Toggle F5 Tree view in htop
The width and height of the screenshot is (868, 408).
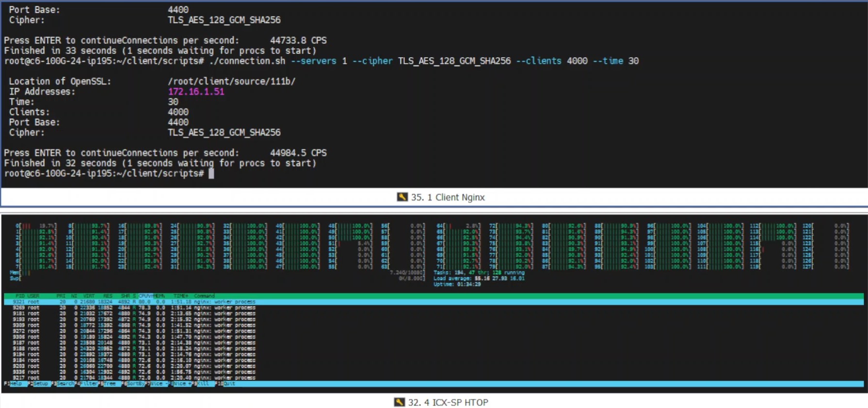pyautogui.click(x=110, y=384)
